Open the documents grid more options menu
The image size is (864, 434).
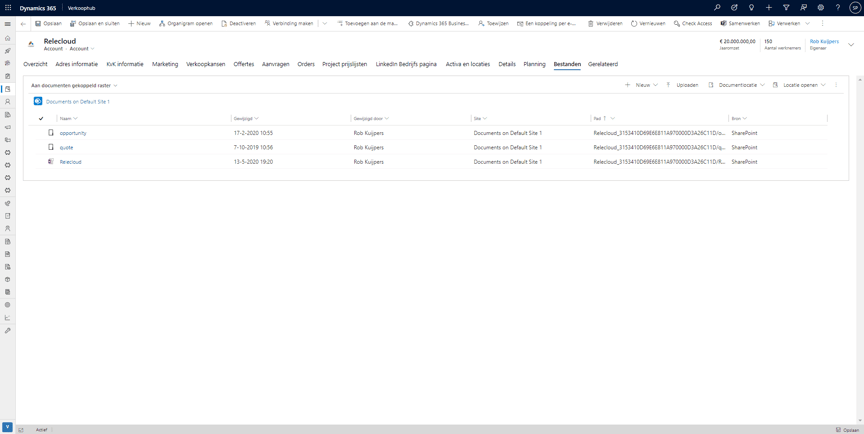(x=836, y=85)
